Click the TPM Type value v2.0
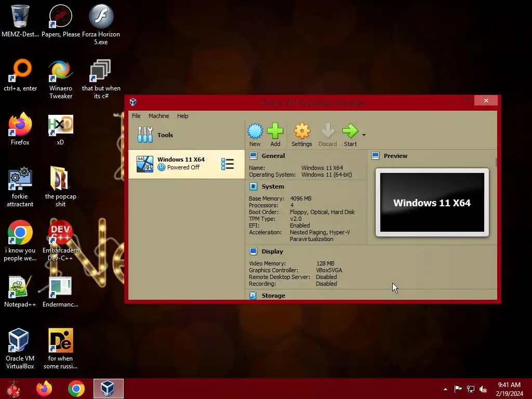The image size is (532, 399). pos(296,219)
